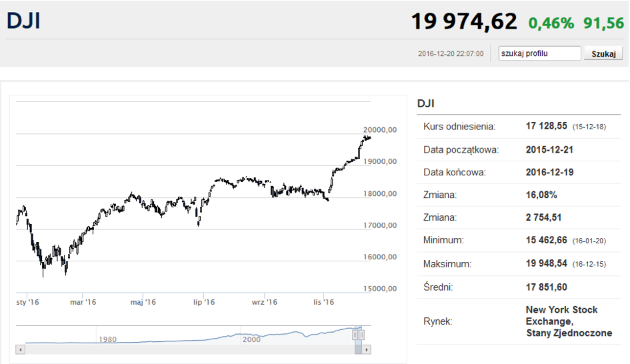
Task: Click the left scroll arrow of chart navigator
Action: (21, 349)
